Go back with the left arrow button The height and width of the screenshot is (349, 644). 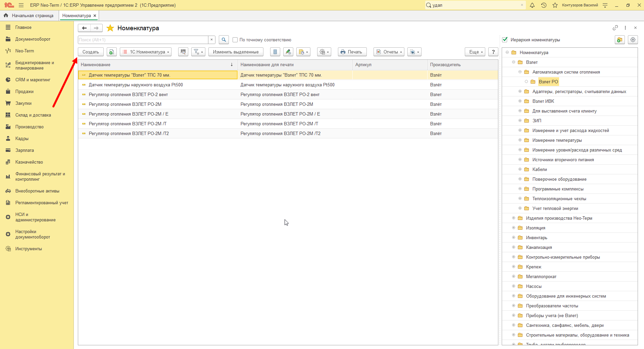click(x=84, y=28)
